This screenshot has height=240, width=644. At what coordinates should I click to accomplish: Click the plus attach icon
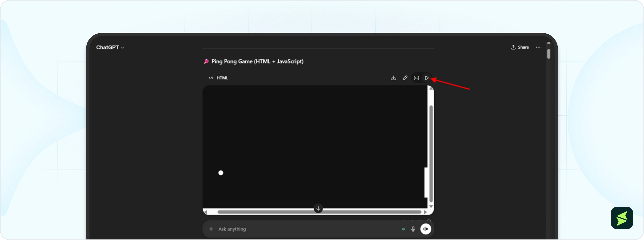pos(211,229)
